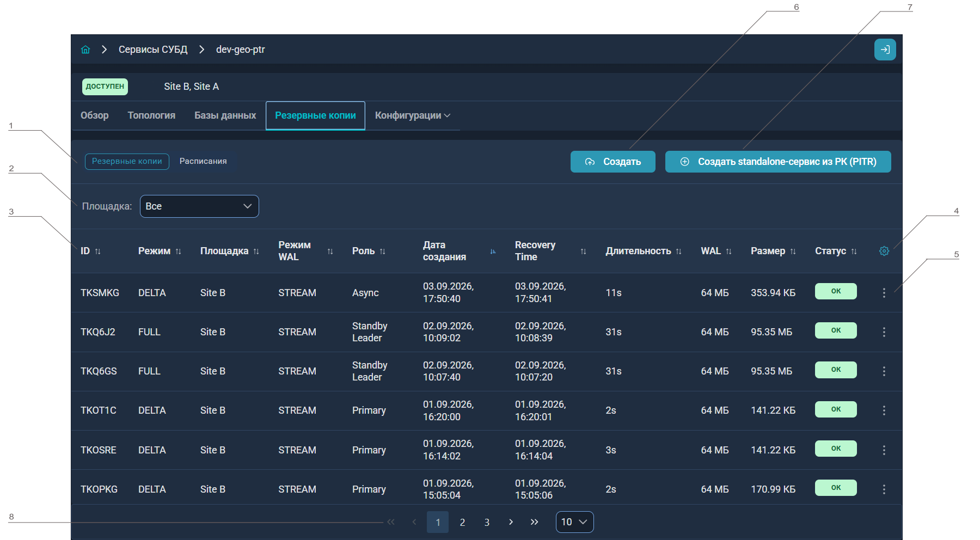The height and width of the screenshot is (540, 980).
Task: Click the dev-geo-ptr breadcrumb item
Action: pos(241,50)
